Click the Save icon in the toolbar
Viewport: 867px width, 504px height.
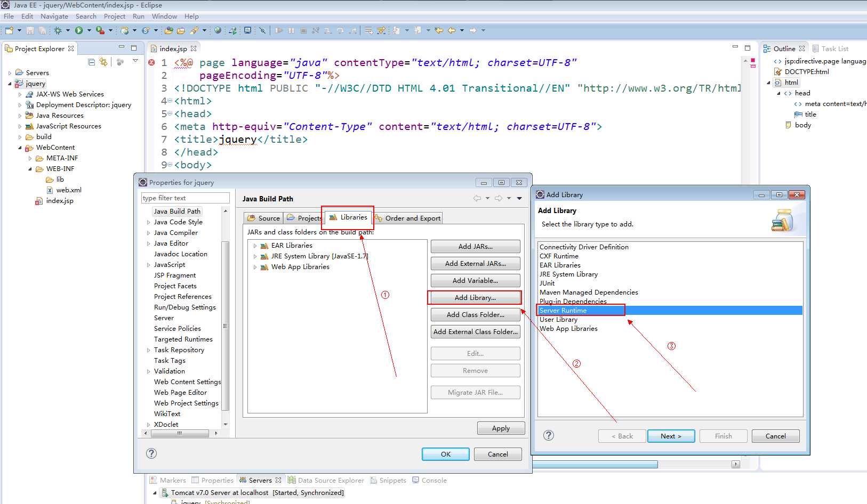point(30,30)
